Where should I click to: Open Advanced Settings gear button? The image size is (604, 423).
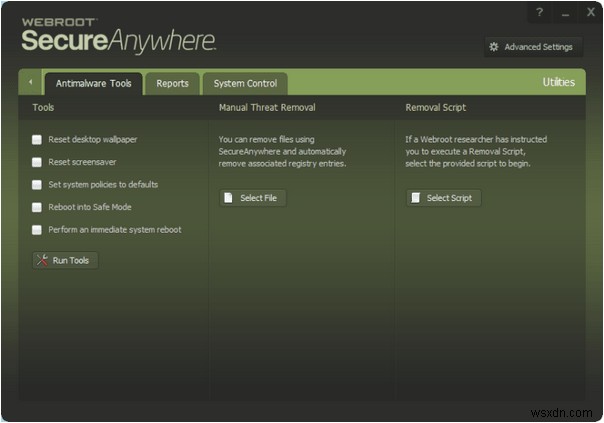pyautogui.click(x=533, y=47)
